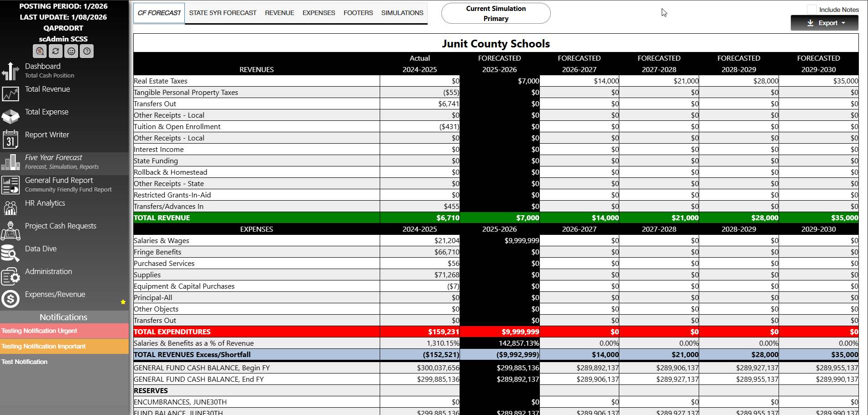
Task: Open the Testing Notification Urgent alert
Action: coord(64,331)
